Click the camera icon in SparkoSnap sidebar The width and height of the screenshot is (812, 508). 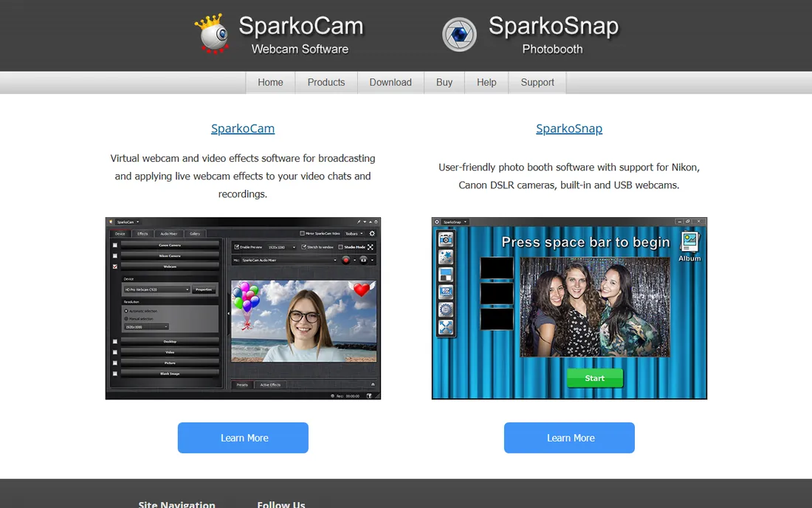pyautogui.click(x=445, y=239)
